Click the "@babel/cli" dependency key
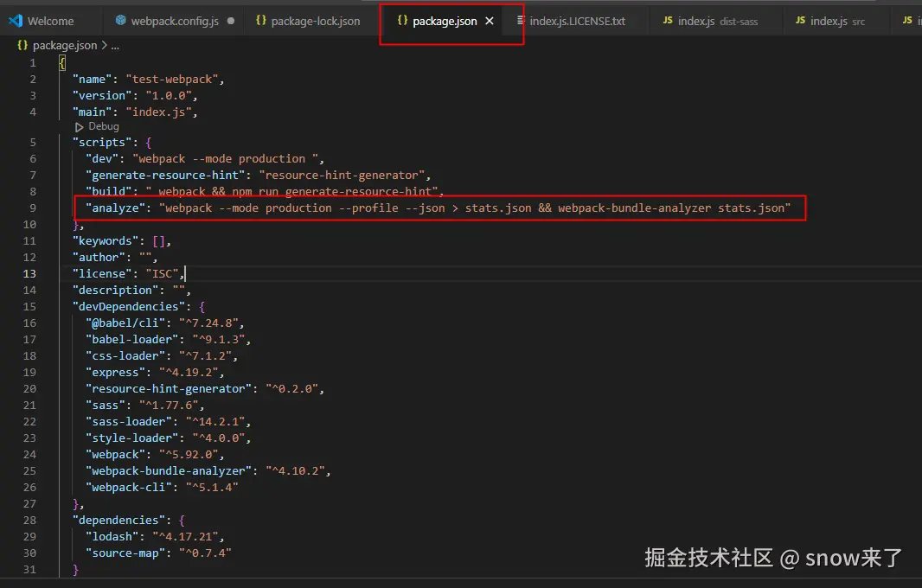Screen dimensions: 922x588 tap(125, 323)
